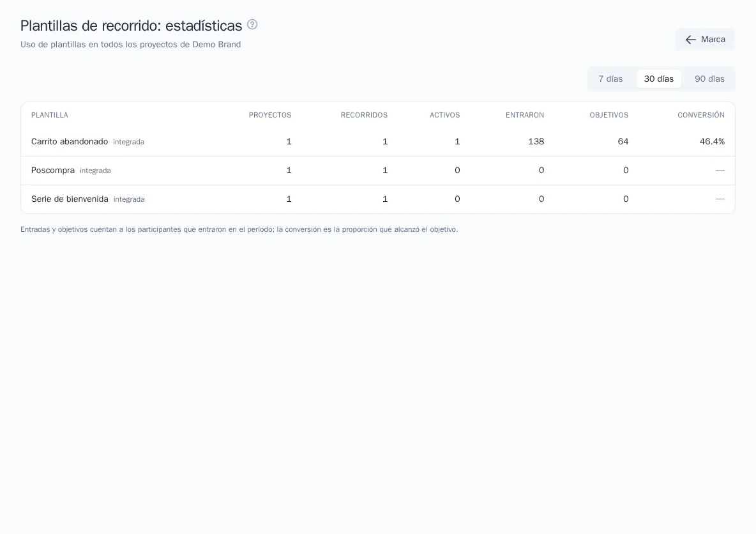Switch the period to 7 días

pyautogui.click(x=610, y=79)
